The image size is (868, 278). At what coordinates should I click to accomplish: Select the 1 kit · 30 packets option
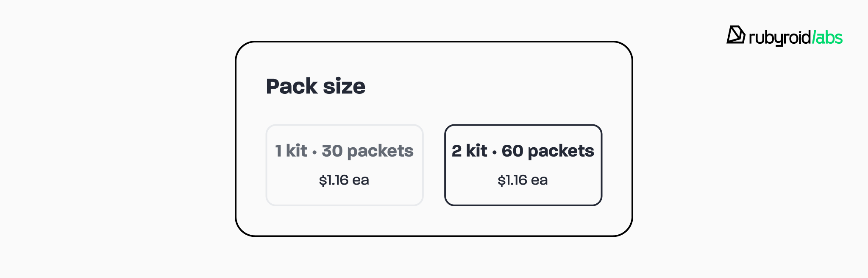[344, 165]
